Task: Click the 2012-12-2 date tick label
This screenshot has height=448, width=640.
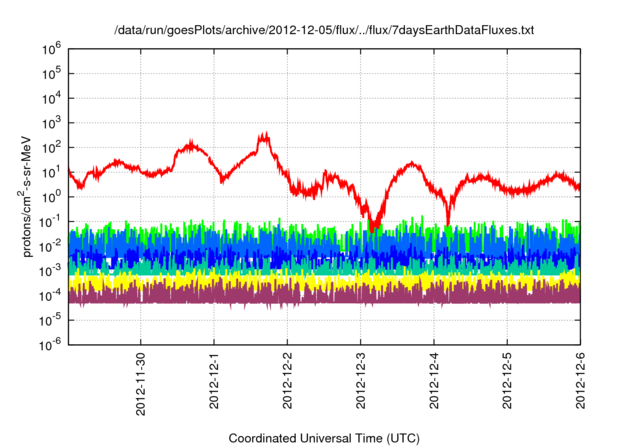Action: click(287, 381)
